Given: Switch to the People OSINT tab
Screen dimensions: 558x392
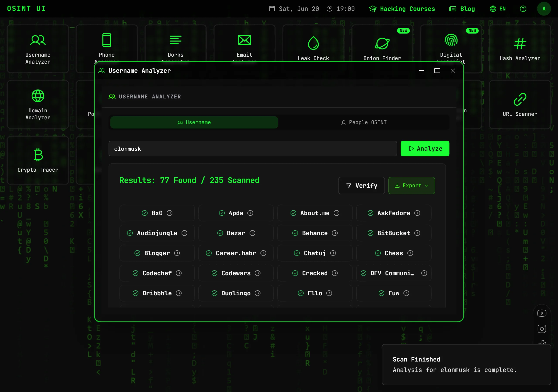Looking at the screenshot, I should tap(364, 122).
